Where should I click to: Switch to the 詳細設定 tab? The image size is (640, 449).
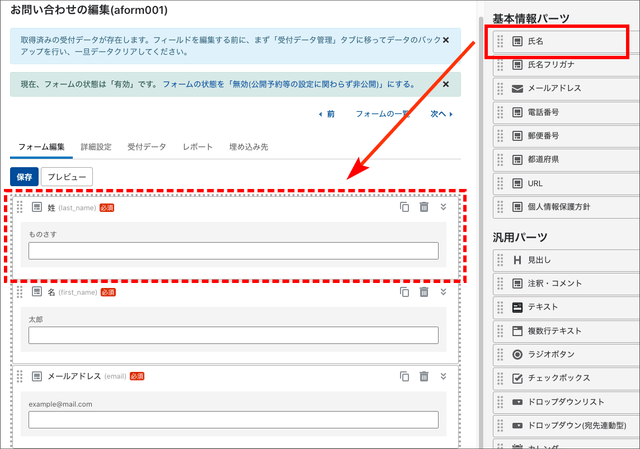pos(96,147)
